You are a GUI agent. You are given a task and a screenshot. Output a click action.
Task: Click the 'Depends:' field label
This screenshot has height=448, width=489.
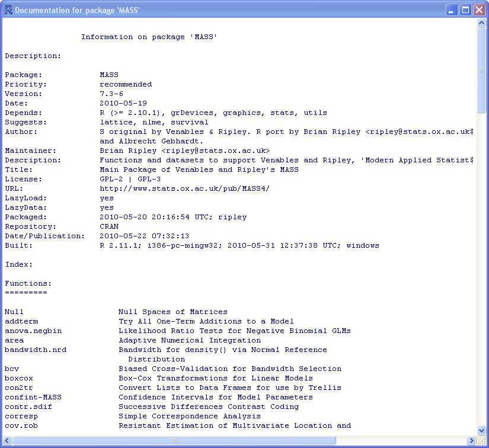click(x=23, y=113)
